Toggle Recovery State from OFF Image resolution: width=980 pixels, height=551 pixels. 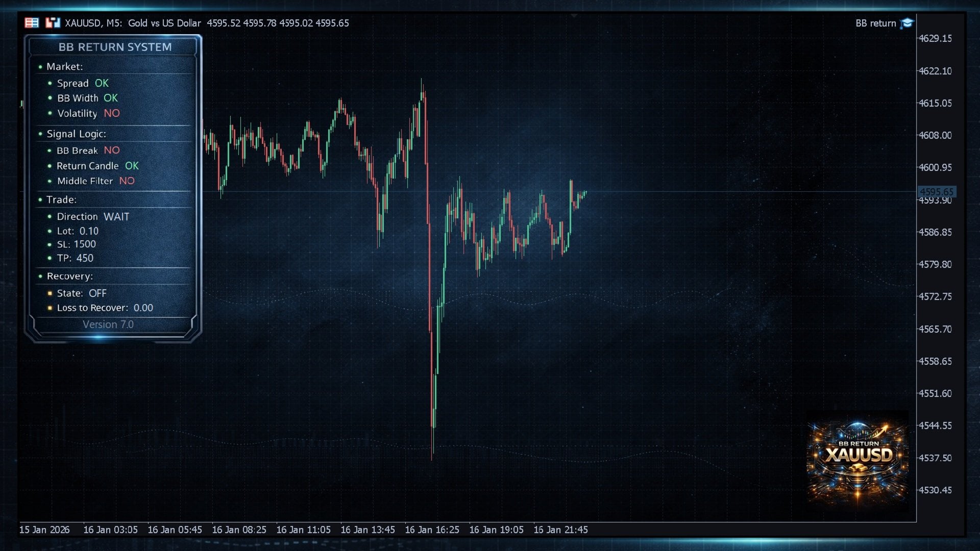click(99, 293)
